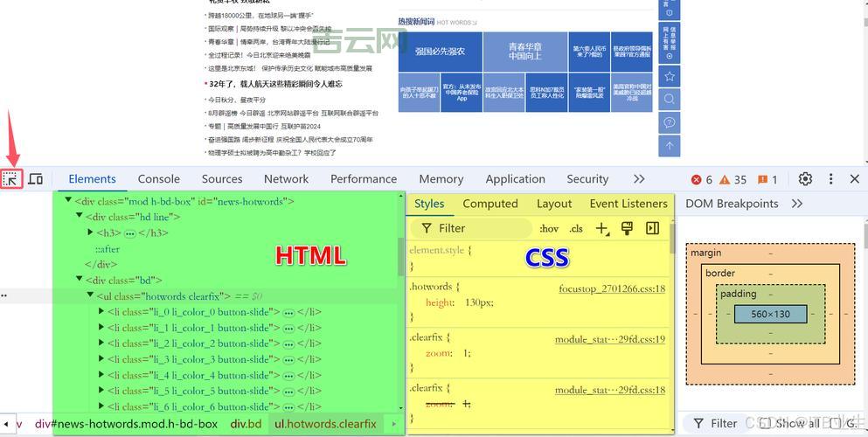
Task: Click into the Styles Filter field
Action: [x=471, y=228]
